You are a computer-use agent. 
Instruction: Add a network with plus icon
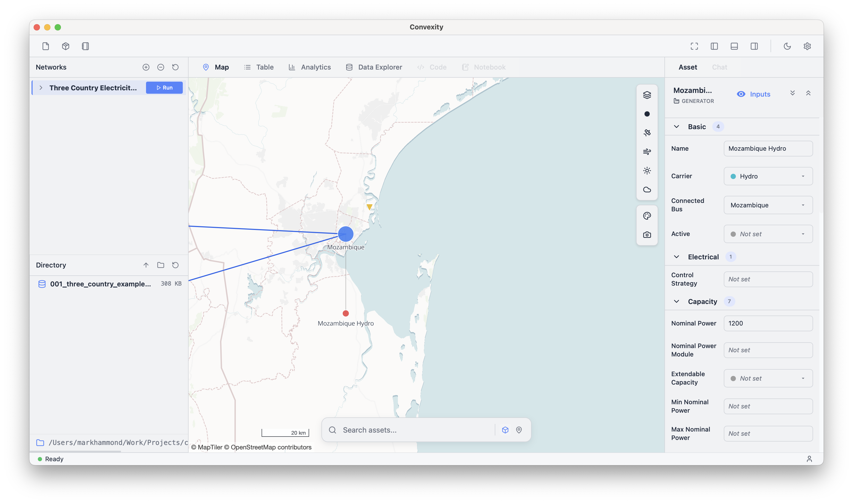click(146, 67)
